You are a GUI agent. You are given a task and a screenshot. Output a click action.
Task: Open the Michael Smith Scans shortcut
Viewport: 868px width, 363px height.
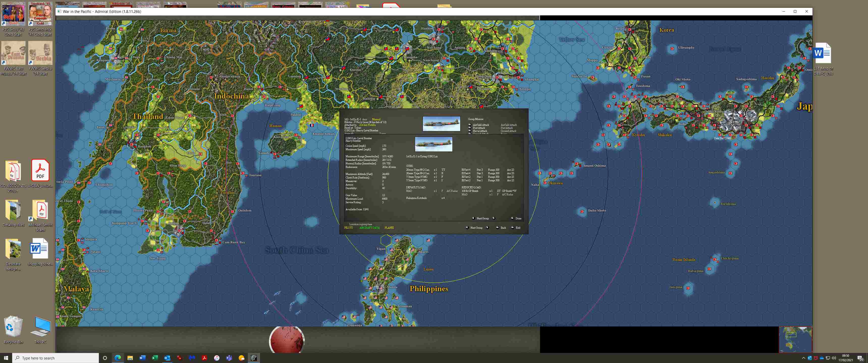click(x=40, y=216)
